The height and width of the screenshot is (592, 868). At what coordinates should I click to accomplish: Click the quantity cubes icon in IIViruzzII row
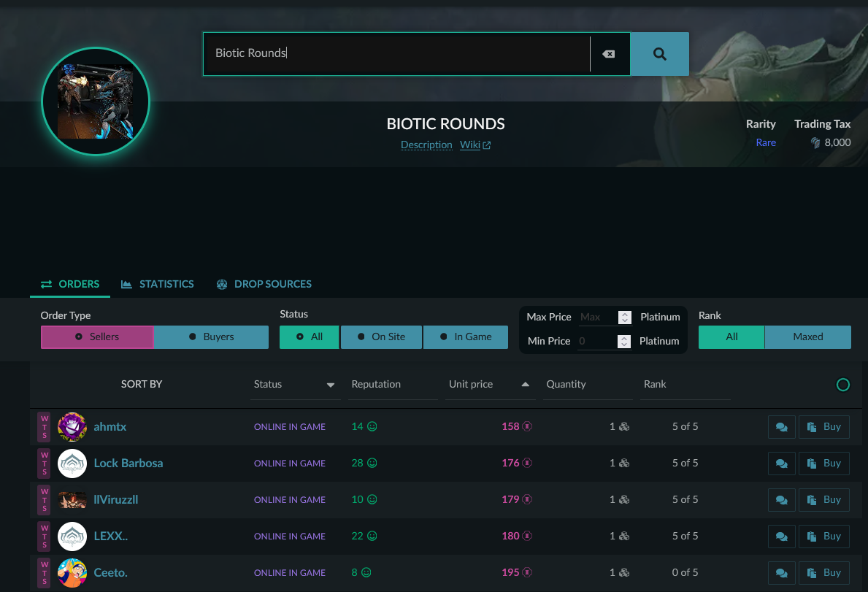click(x=624, y=499)
